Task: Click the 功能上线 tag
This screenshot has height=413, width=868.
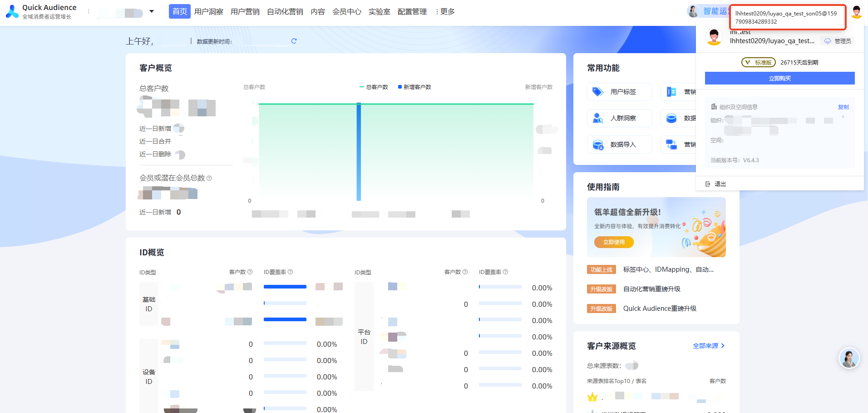Action: 602,269
